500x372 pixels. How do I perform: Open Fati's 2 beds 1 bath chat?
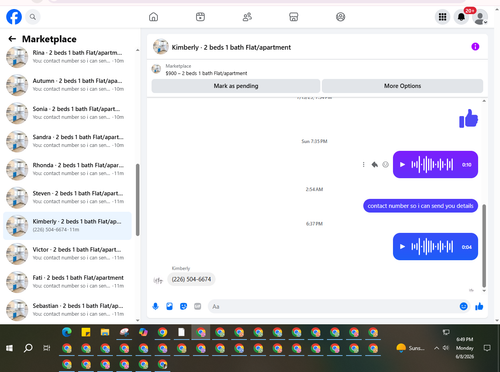[67, 282]
